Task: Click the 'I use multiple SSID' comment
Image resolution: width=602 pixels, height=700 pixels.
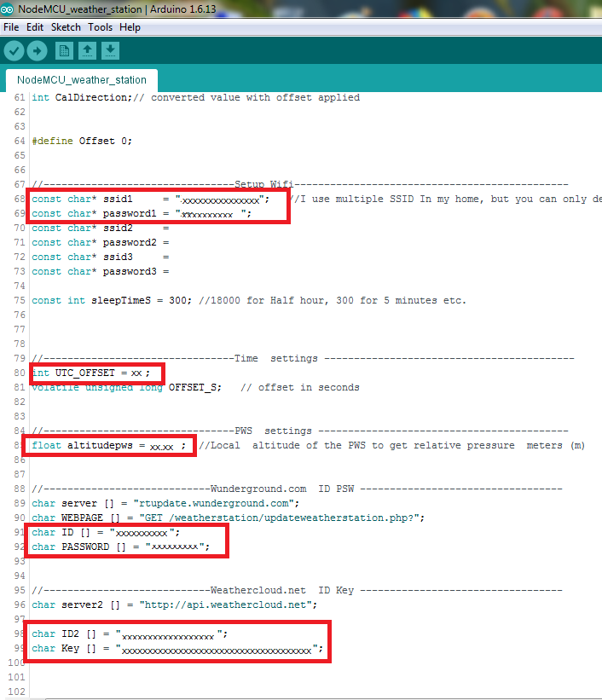Action: click(x=447, y=200)
